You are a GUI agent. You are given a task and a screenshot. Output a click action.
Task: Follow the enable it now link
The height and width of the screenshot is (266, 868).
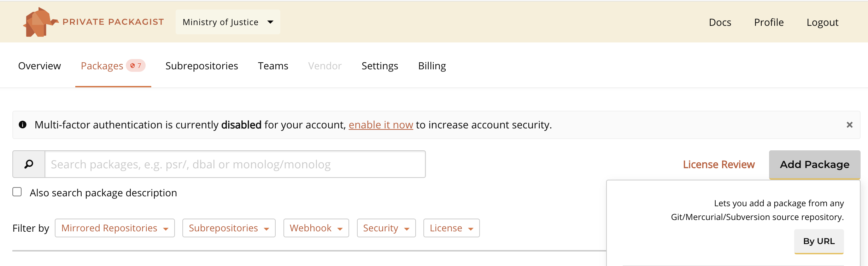coord(381,125)
